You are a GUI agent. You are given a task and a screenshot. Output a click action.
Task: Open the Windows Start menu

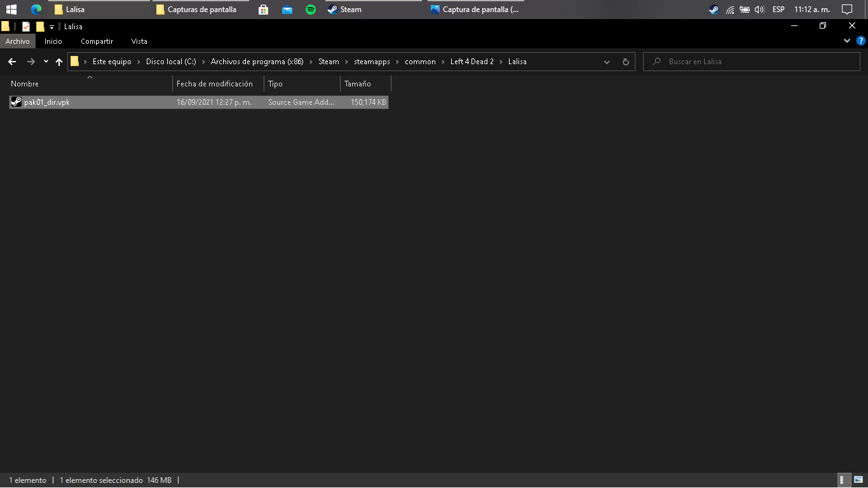tap(11, 10)
